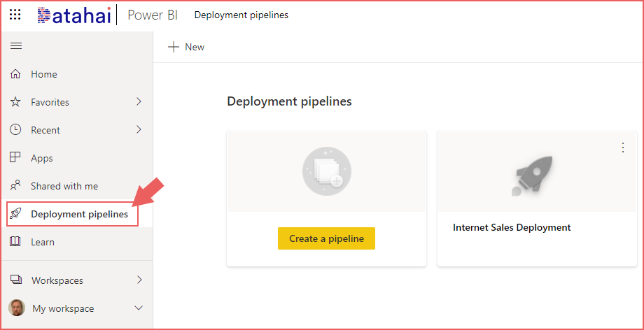644x330 pixels.
Task: Click the Favorites star icon
Action: coord(15,102)
